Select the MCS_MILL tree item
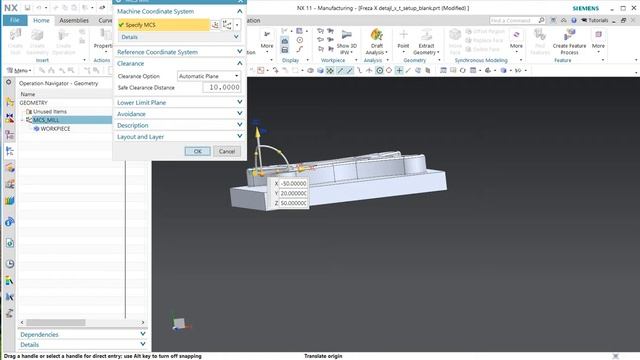 pyautogui.click(x=46, y=120)
